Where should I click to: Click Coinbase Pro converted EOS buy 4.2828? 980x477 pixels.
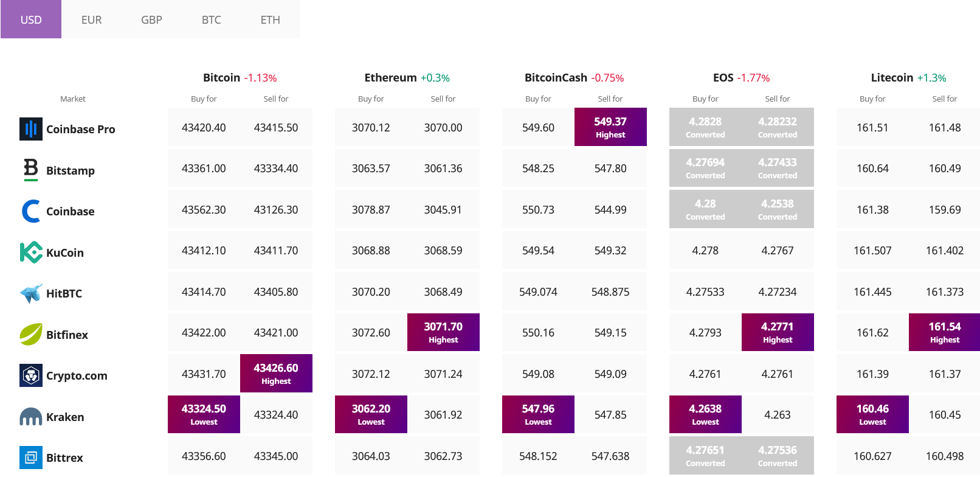pyautogui.click(x=705, y=127)
